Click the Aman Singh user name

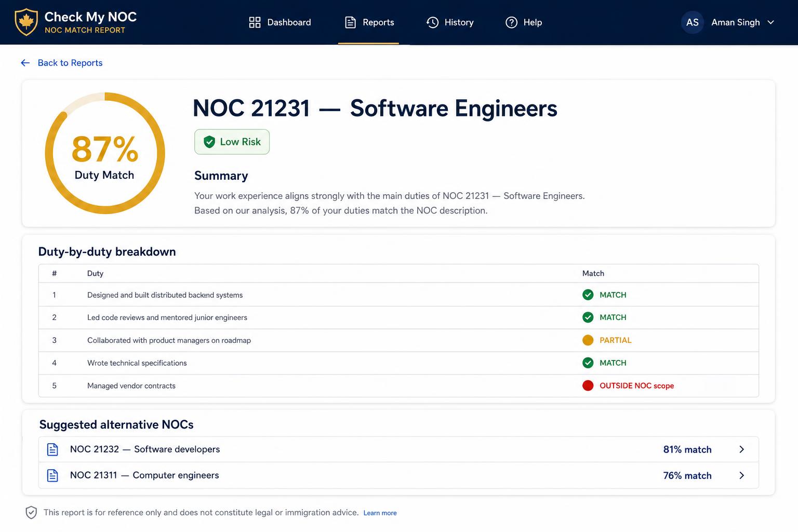point(735,22)
